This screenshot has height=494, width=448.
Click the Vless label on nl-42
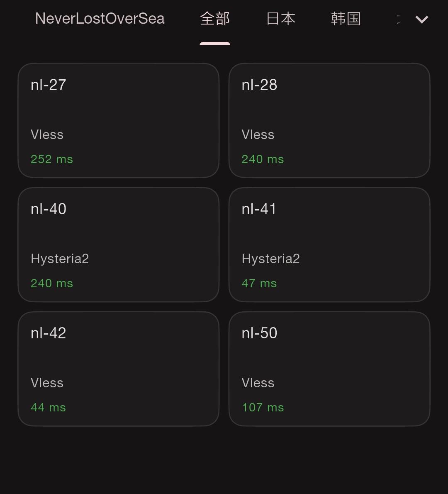[47, 383]
